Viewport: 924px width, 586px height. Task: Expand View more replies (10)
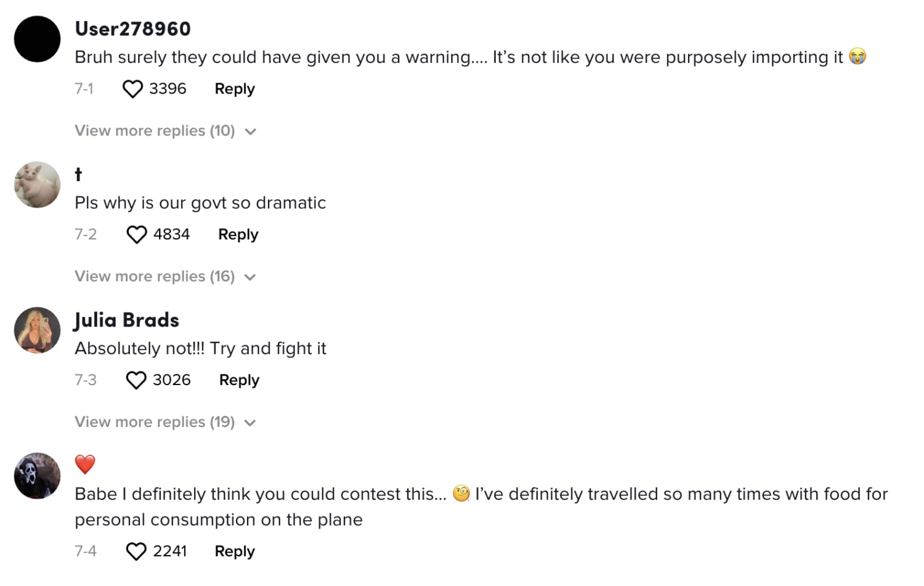click(165, 131)
